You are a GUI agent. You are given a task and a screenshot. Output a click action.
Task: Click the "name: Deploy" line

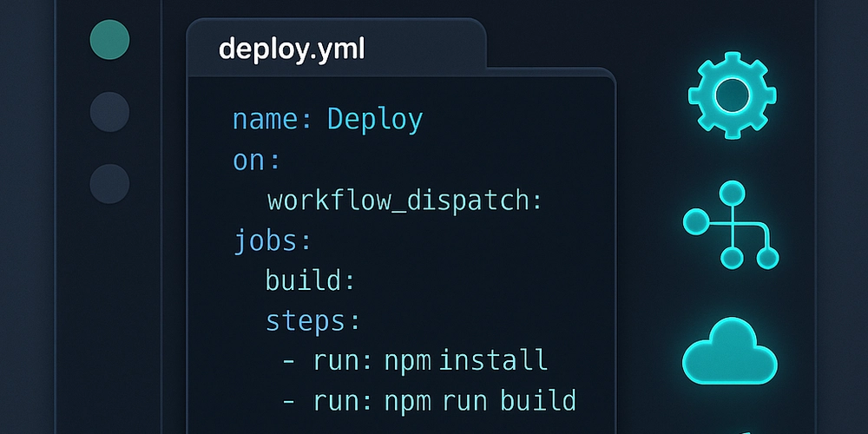tap(328, 119)
